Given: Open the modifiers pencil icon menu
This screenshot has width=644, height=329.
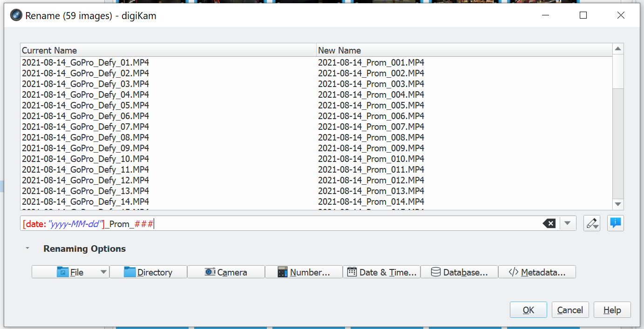Looking at the screenshot, I should [x=592, y=223].
